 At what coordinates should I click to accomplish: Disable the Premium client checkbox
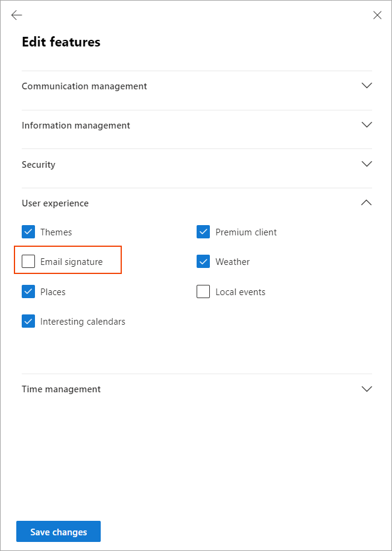tap(203, 232)
